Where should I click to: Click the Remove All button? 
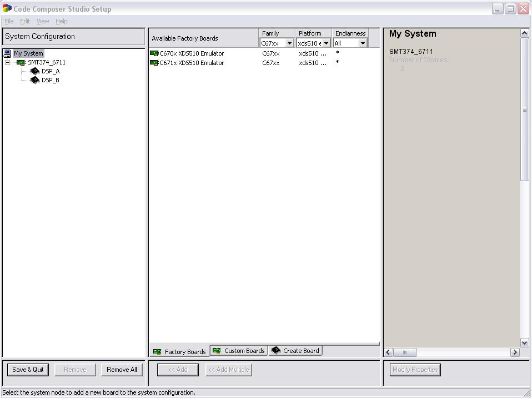coord(122,370)
